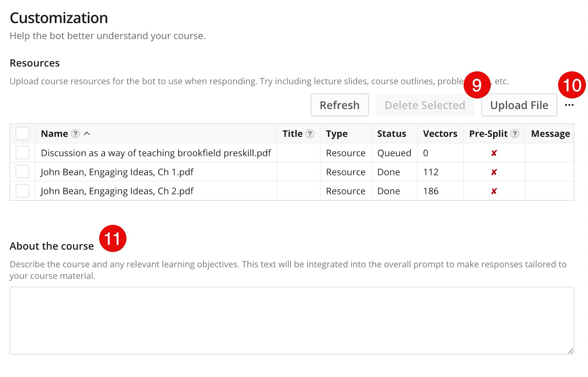Click the Delete Selected button
The image size is (588, 377).
pyautogui.click(x=424, y=105)
